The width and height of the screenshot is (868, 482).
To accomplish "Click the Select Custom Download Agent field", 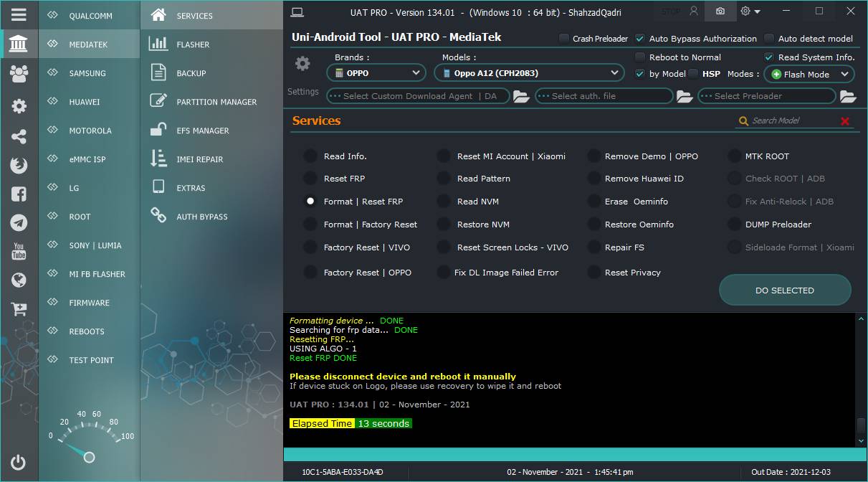I will (418, 96).
